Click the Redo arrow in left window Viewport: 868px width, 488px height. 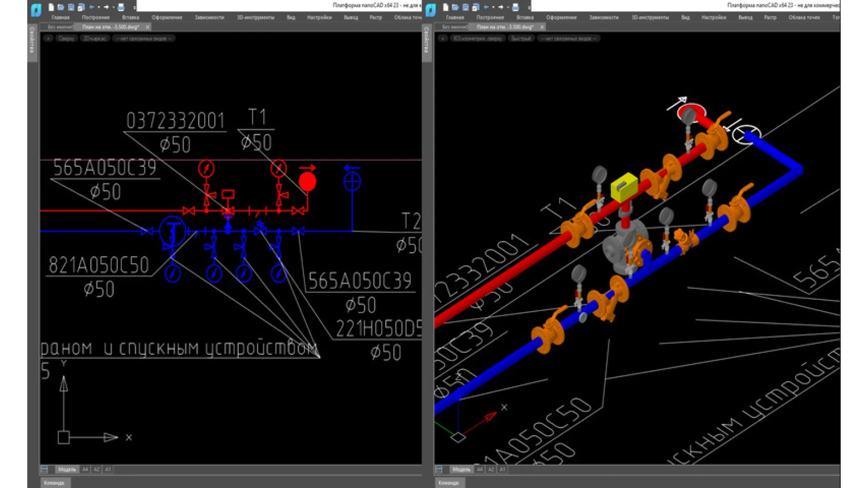tap(106, 7)
